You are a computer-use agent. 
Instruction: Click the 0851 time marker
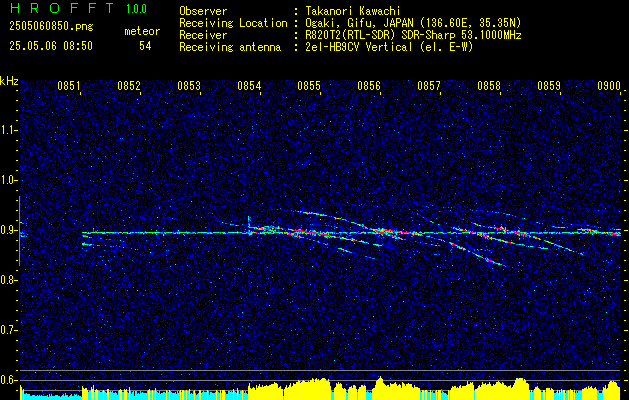coord(69,85)
